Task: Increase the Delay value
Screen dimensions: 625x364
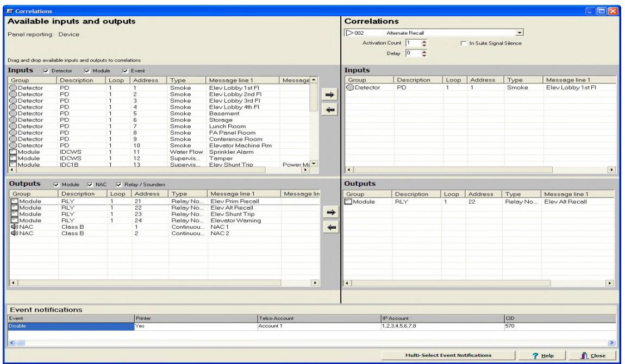Action: click(424, 52)
